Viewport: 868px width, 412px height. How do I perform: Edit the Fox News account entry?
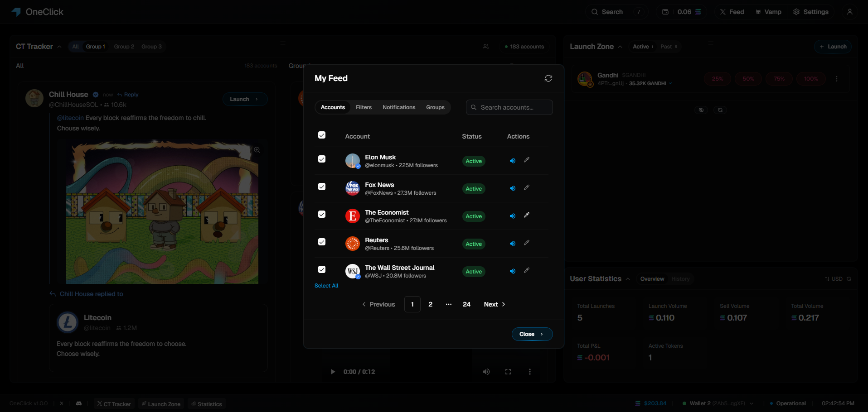pyautogui.click(x=527, y=187)
